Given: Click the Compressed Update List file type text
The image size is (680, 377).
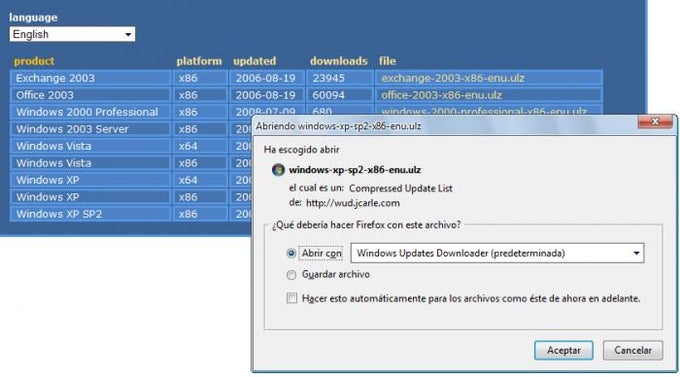Looking at the screenshot, I should (x=401, y=188).
